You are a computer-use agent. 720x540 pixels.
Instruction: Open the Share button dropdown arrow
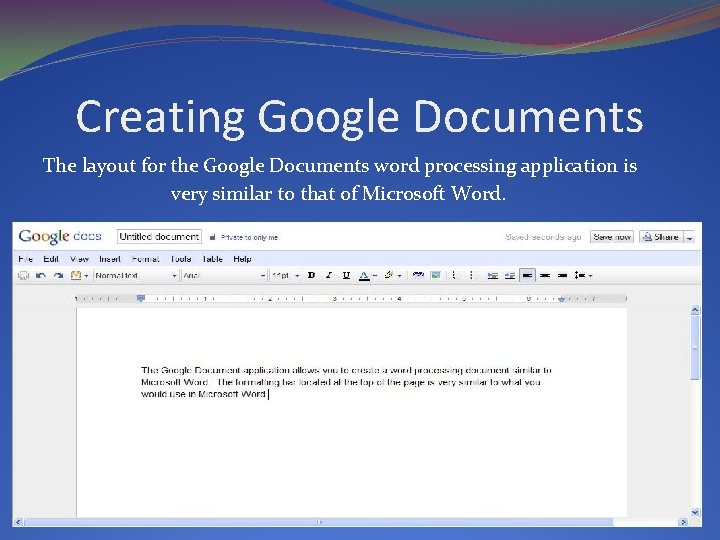click(689, 237)
